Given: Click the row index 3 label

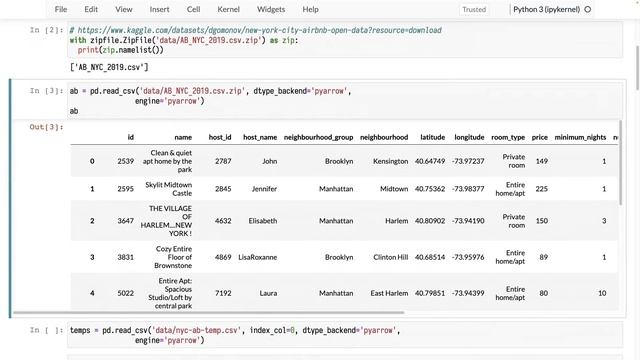Looking at the screenshot, I should [x=92, y=257].
